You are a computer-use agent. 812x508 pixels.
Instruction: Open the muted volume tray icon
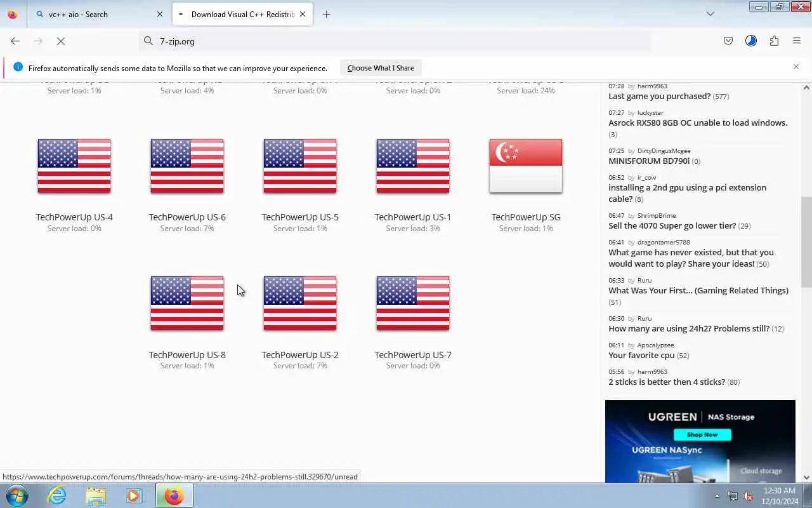click(x=748, y=496)
